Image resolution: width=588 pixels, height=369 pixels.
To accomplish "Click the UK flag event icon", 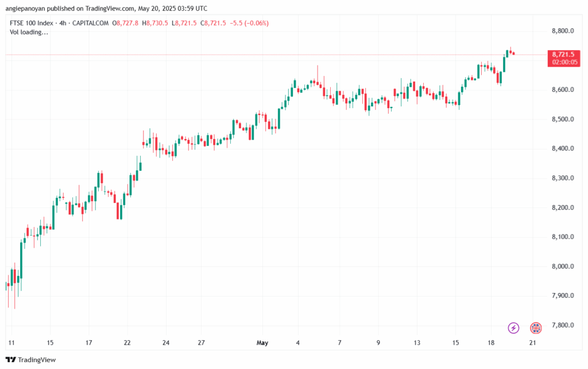I will (536, 328).
